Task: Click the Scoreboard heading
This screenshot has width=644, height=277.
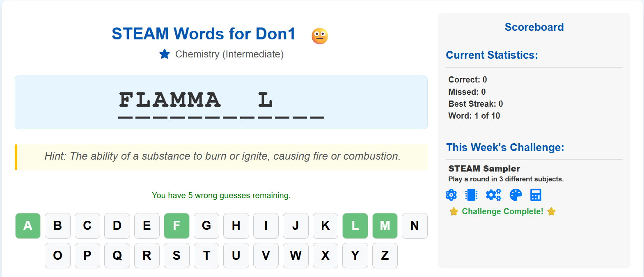Action: click(534, 27)
